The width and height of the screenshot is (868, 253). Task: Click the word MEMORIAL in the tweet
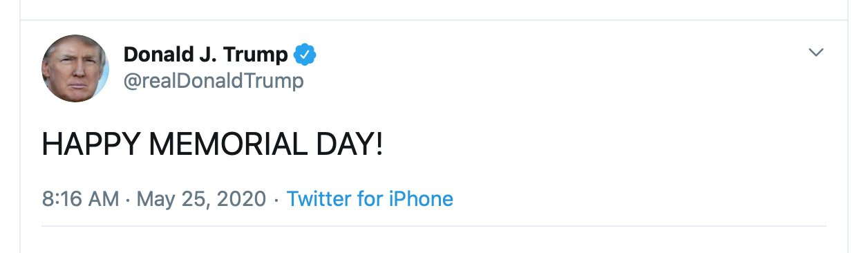pos(225,145)
